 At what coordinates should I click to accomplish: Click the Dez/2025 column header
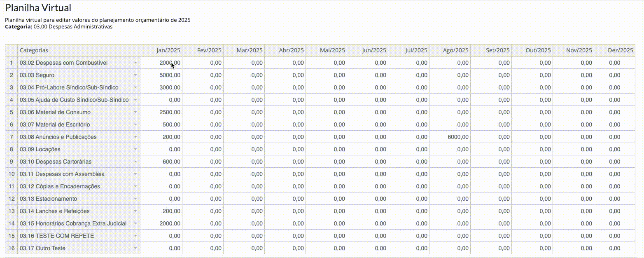pos(614,50)
